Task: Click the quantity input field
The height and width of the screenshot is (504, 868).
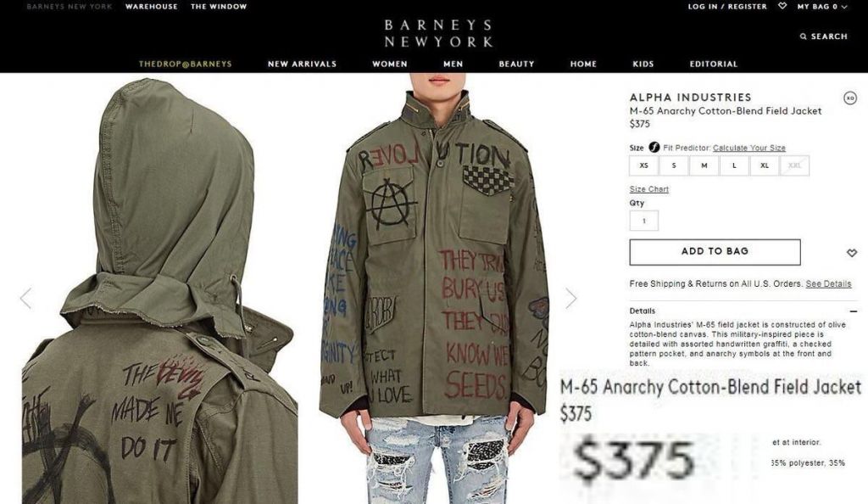Action: [644, 221]
